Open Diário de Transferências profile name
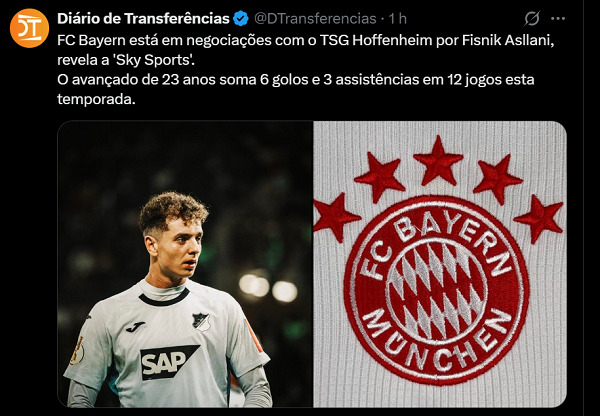Screen dimensions: 600x416 click(143, 18)
